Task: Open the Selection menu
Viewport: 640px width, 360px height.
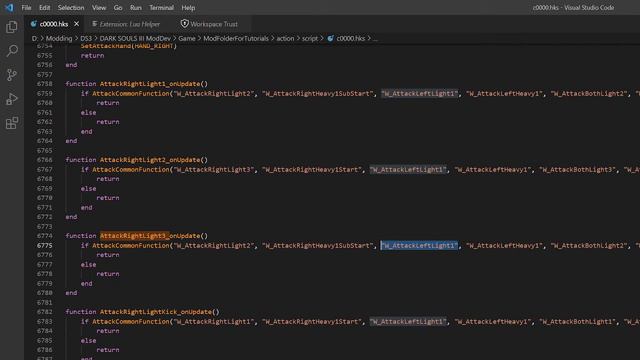Action: pos(71,8)
